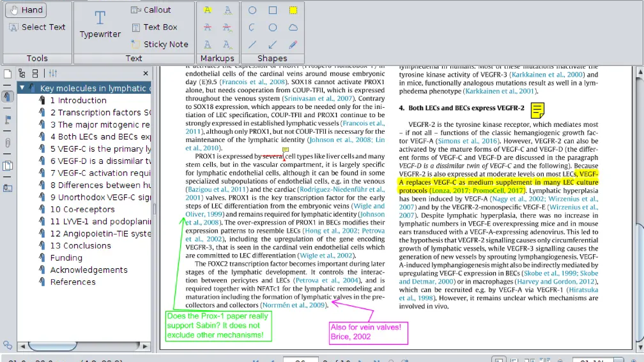Activate the Select Text tool
Image resolution: width=644 pixels, height=362 pixels.
click(x=37, y=27)
